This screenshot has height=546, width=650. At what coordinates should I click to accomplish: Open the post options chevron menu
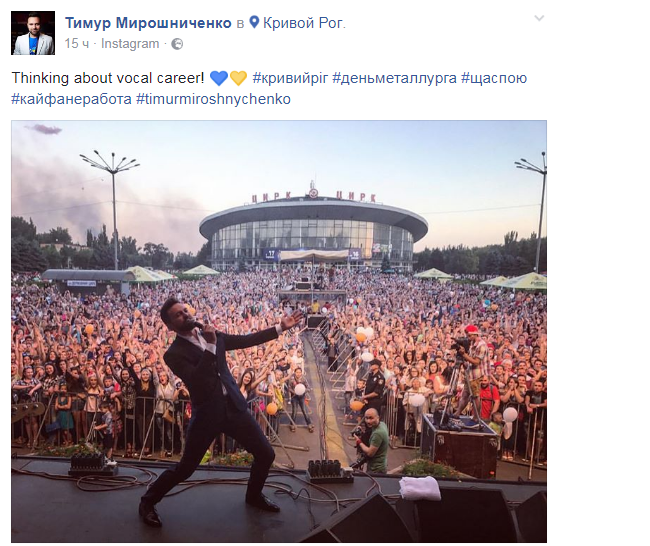[x=539, y=18]
